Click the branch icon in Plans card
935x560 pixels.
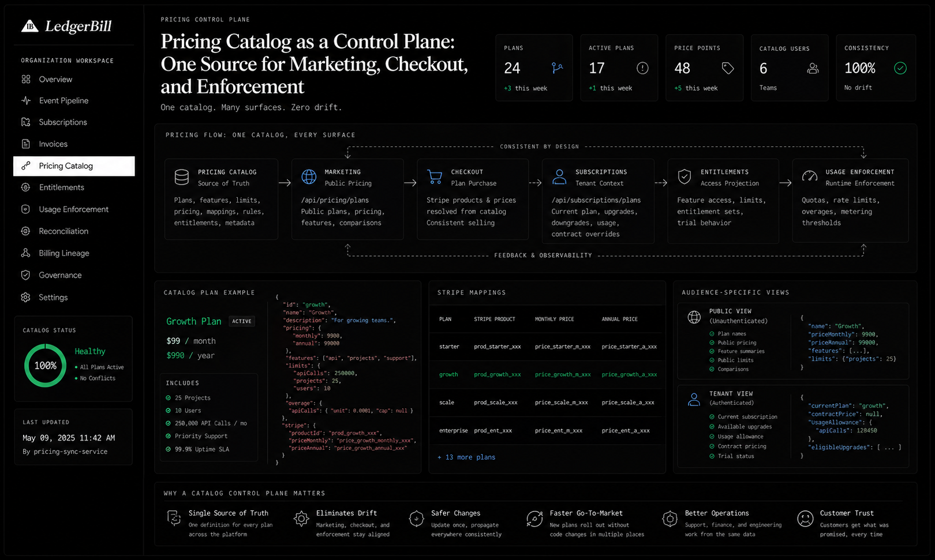click(557, 68)
